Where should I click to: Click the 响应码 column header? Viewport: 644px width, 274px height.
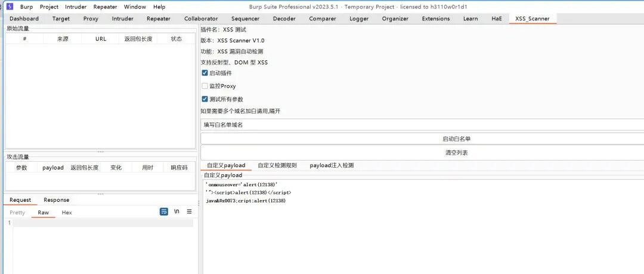click(179, 167)
